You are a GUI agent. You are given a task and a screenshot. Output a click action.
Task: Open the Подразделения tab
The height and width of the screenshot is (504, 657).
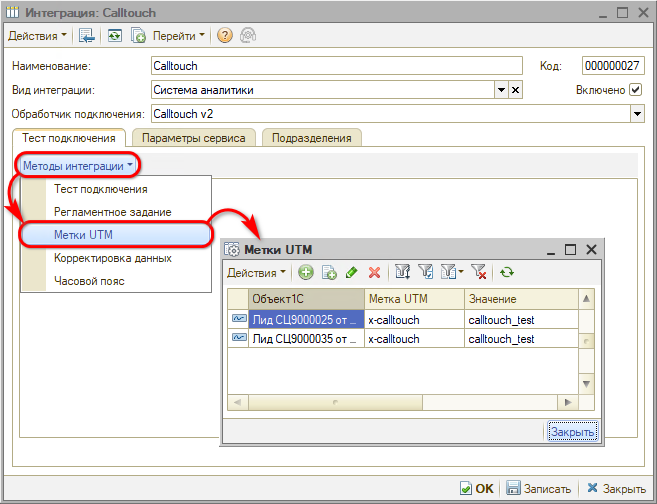313,138
